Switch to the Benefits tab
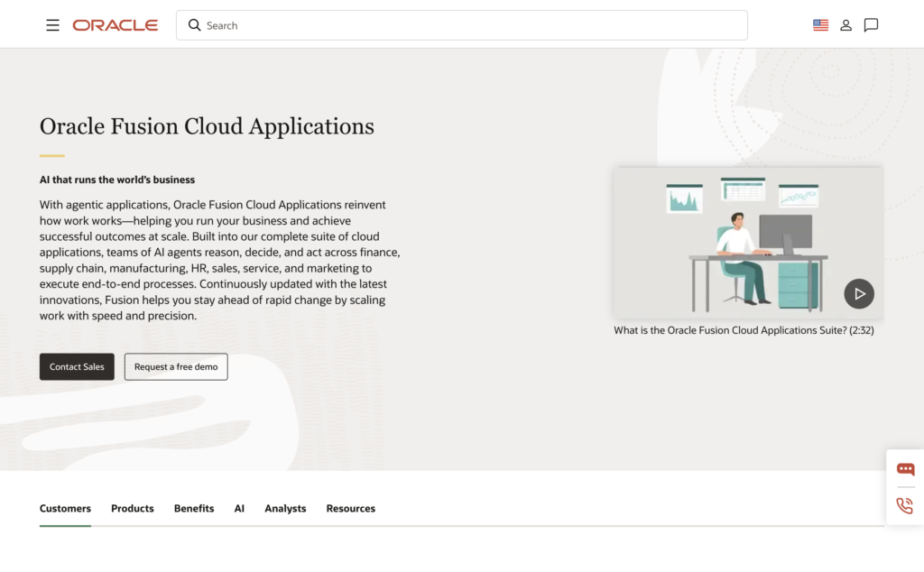This screenshot has height=572, width=924. point(194,508)
